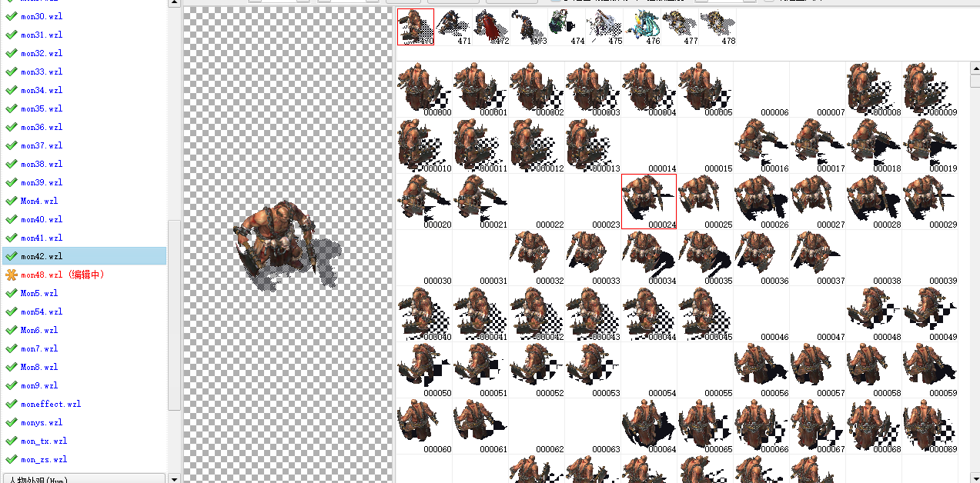
Task: Click the file list's scroll-down arrow
Action: [x=174, y=478]
